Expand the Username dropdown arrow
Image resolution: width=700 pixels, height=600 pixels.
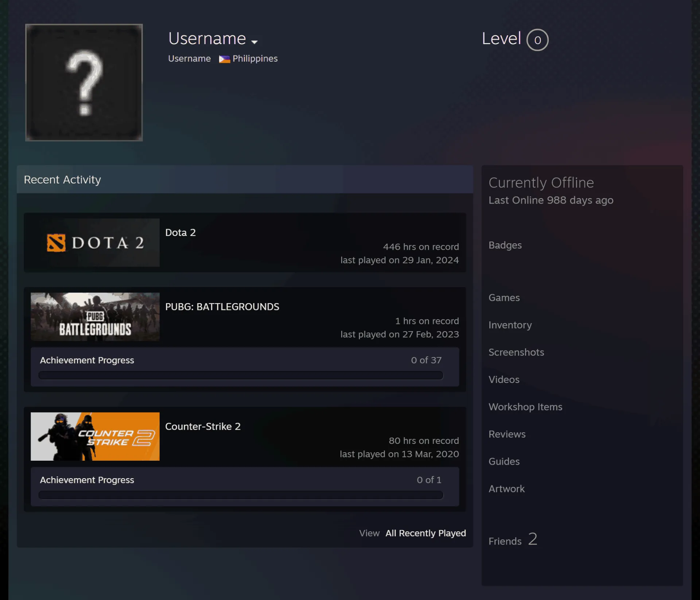254,42
